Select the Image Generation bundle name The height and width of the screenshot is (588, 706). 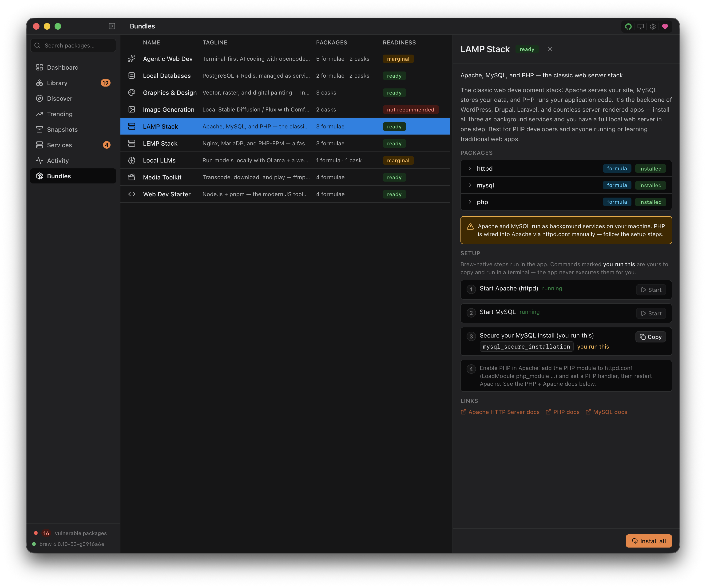point(168,110)
